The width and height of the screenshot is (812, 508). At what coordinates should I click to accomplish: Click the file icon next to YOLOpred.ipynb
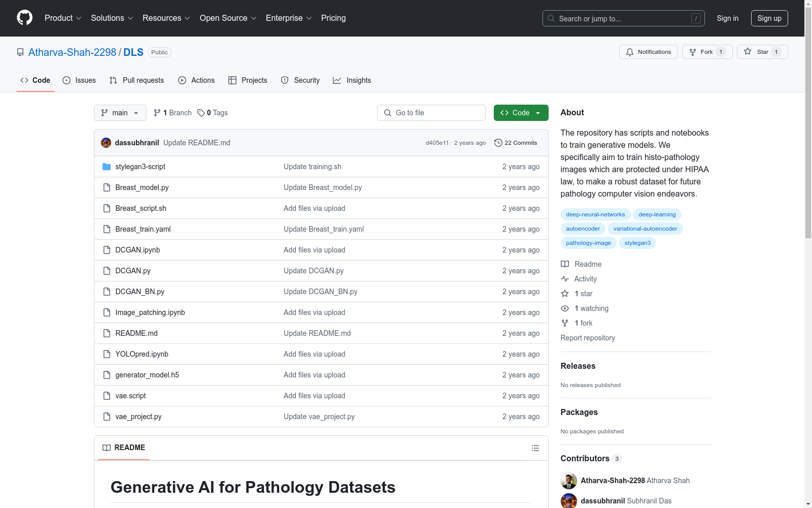coord(107,354)
